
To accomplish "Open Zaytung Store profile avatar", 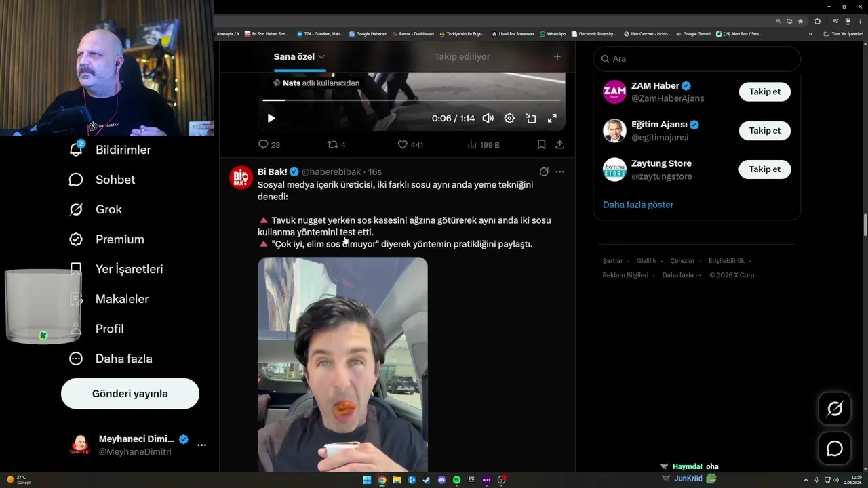I will click(614, 169).
